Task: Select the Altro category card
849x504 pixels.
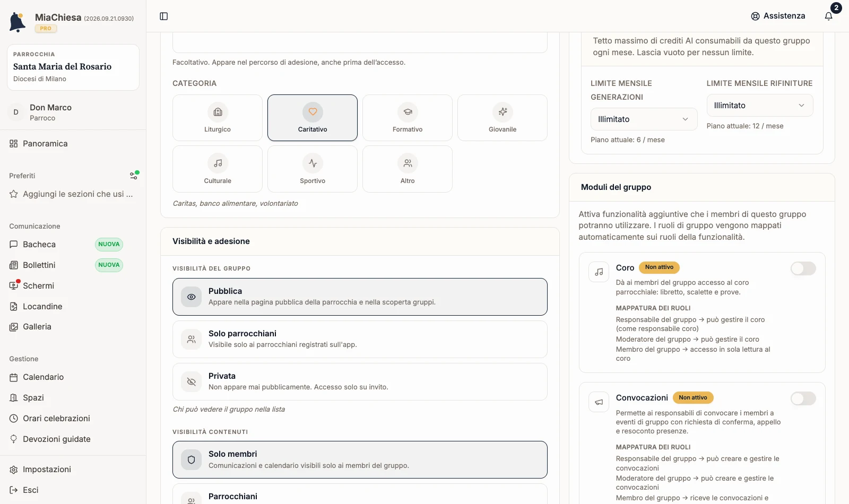Action: click(408, 169)
